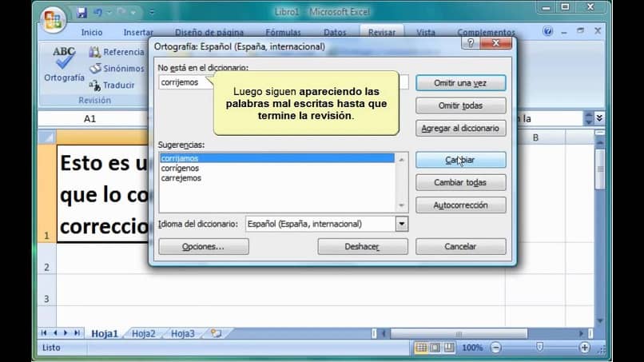Switch to Normal view in status bar
644x362 pixels.
coord(421,348)
